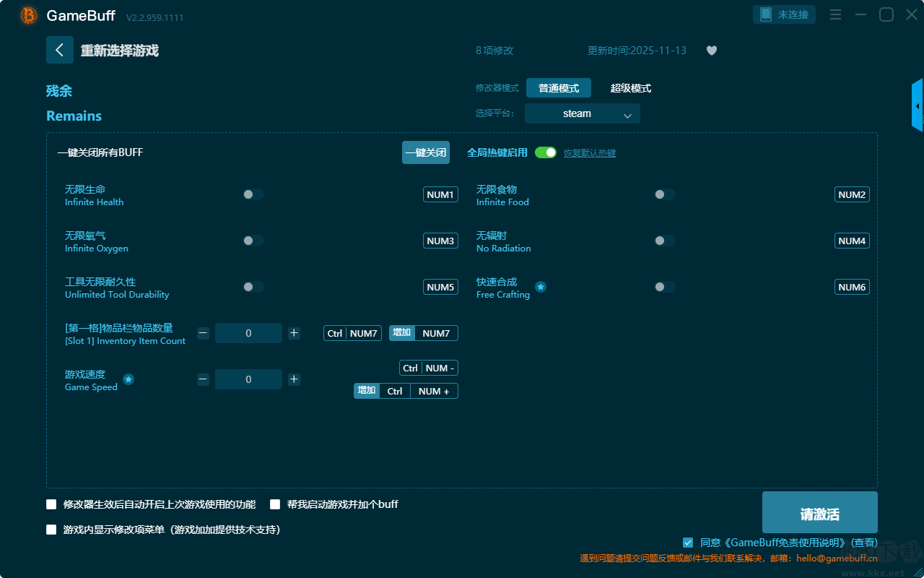Decrease Game Speed with minus button
924x578 pixels.
204,379
